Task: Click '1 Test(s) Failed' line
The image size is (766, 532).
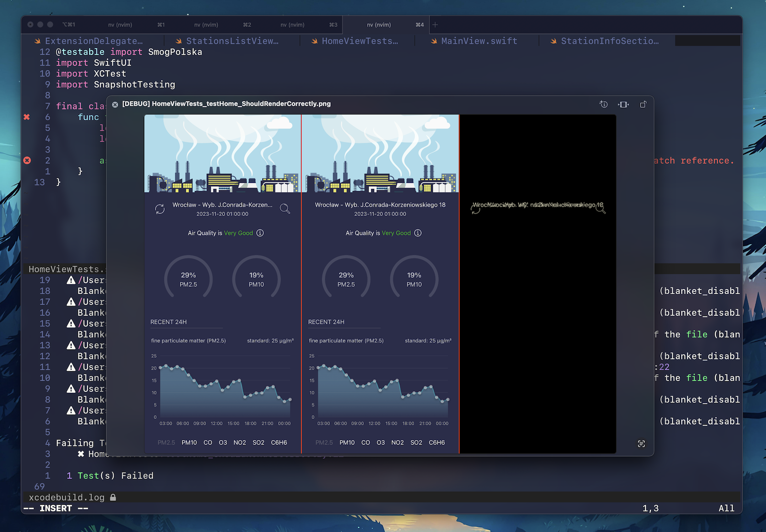Action: 110,476
